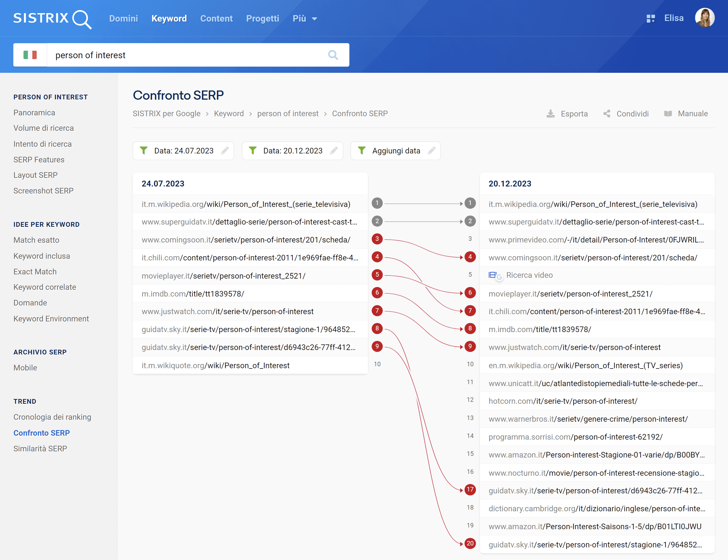Click the Esporta button

pos(567,114)
